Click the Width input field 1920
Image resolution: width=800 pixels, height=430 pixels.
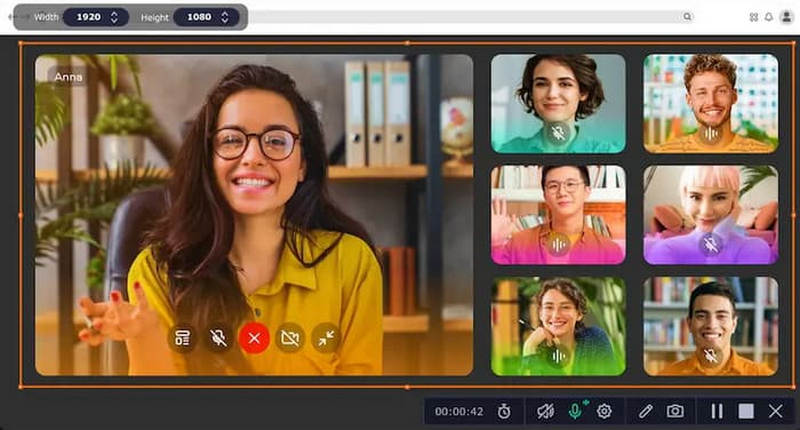click(x=88, y=17)
